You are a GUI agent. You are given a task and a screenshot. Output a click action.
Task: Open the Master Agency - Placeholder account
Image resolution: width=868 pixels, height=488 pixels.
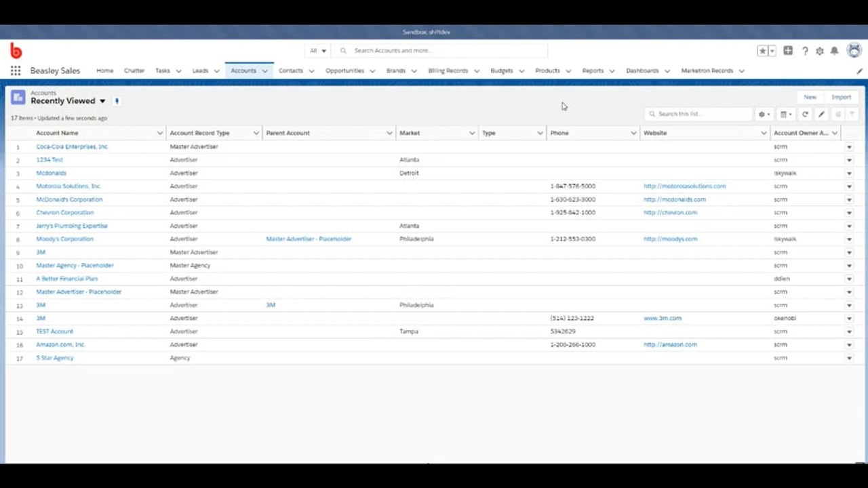click(75, 266)
